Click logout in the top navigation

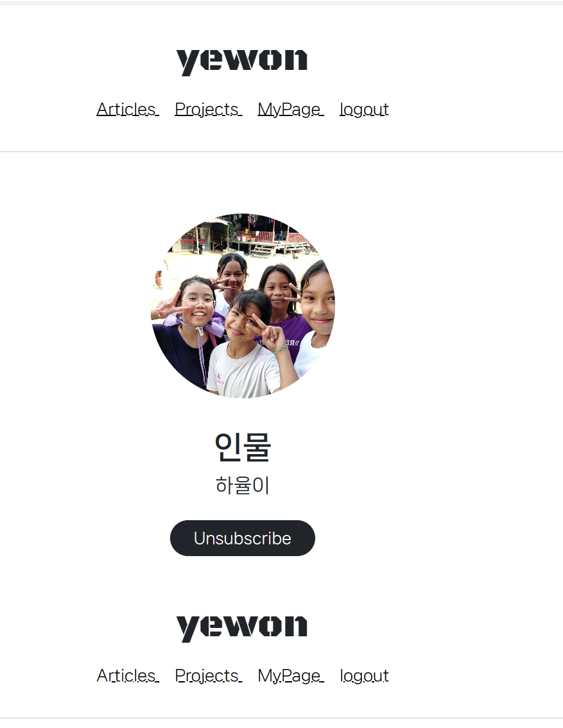pos(364,110)
